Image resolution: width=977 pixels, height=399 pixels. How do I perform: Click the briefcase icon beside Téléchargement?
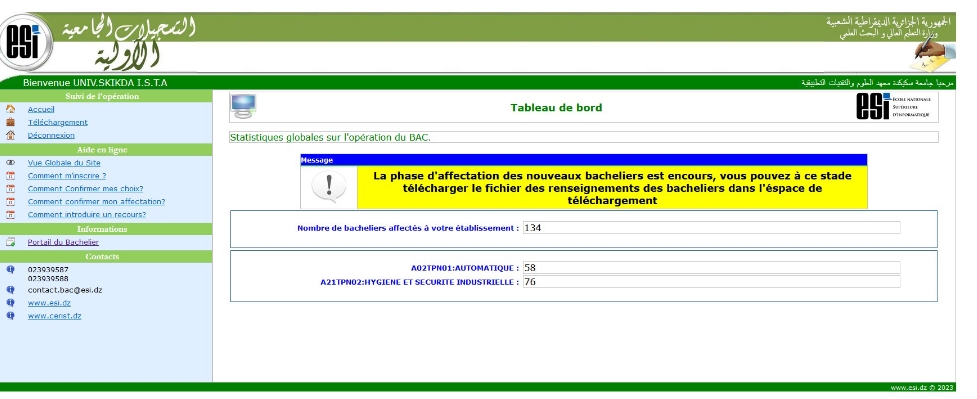10,122
